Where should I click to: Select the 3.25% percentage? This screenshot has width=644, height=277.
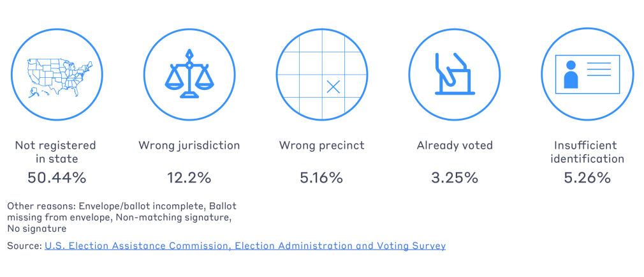454,178
